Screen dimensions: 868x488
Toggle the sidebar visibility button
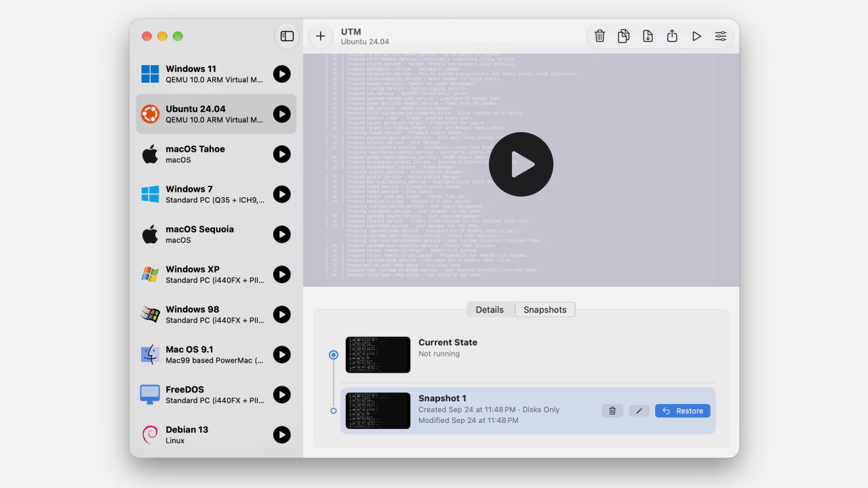(x=287, y=36)
